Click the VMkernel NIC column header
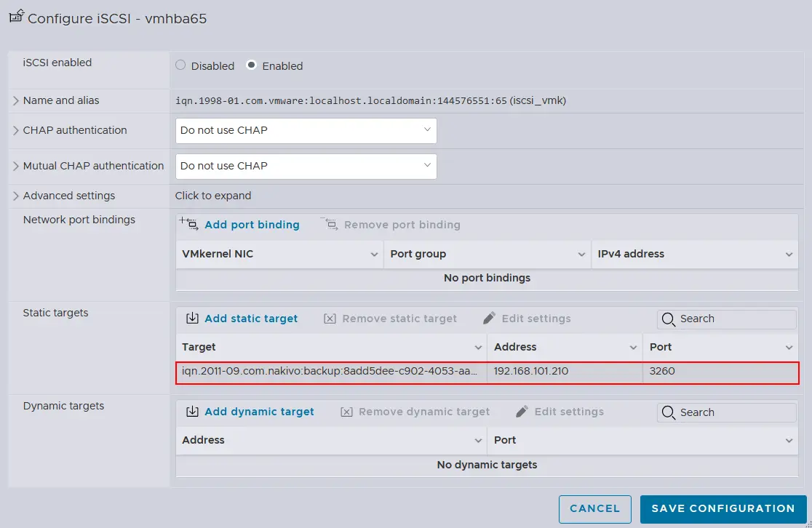This screenshot has width=812, height=528. (279, 254)
